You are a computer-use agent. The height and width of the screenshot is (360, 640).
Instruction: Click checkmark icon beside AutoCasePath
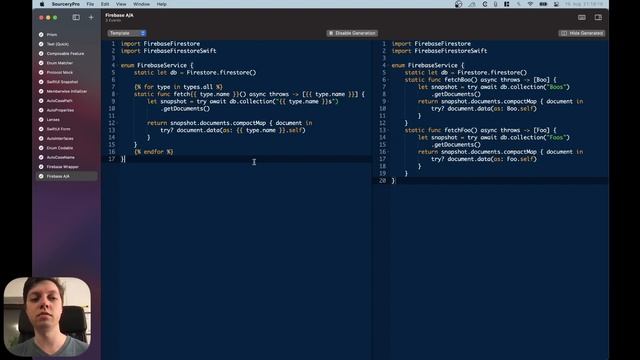41,101
